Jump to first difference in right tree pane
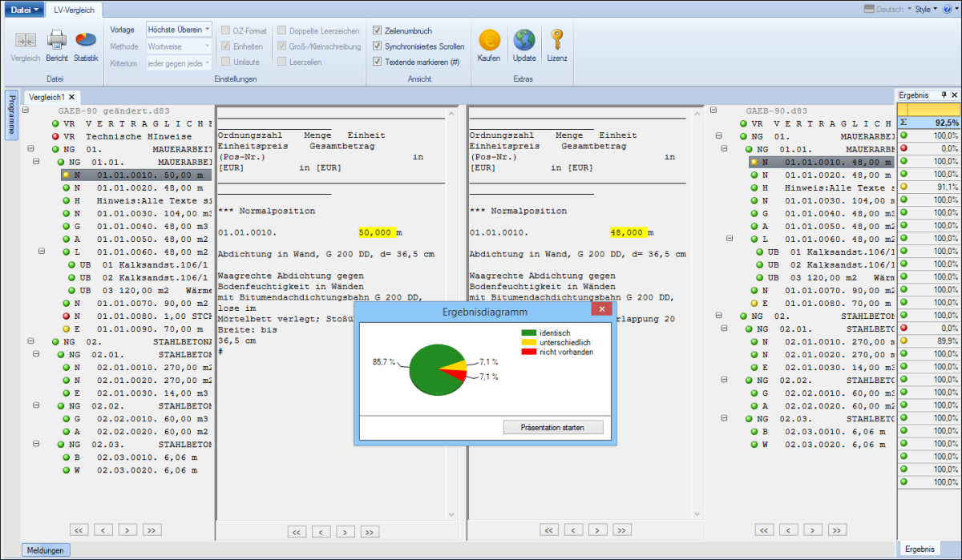Image resolution: width=962 pixels, height=560 pixels. click(764, 530)
